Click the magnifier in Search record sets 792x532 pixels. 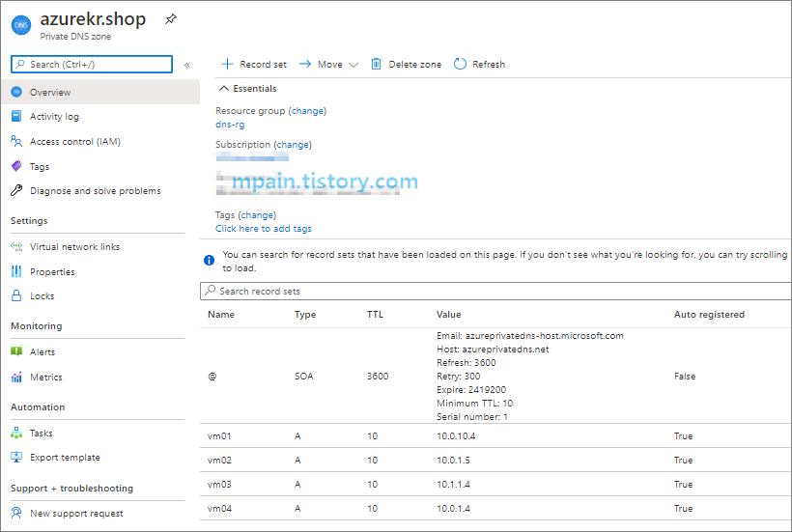coord(211,291)
